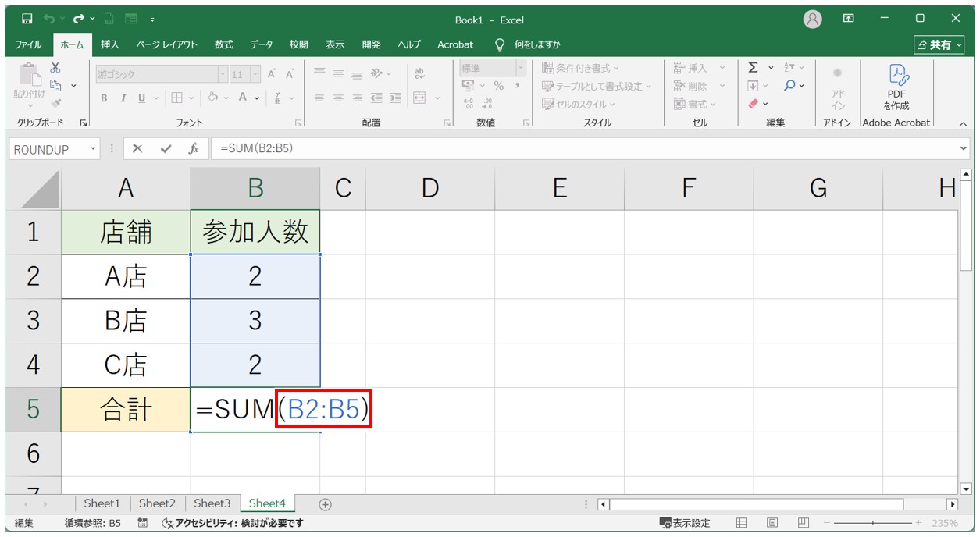Click the Copy icon in Clipboard
Image resolution: width=980 pixels, height=537 pixels.
click(x=55, y=85)
